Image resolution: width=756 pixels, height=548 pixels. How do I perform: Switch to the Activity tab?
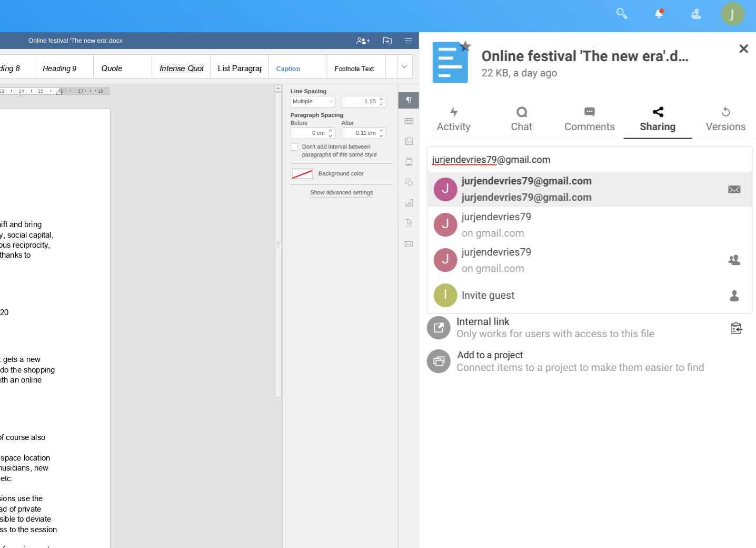454,120
